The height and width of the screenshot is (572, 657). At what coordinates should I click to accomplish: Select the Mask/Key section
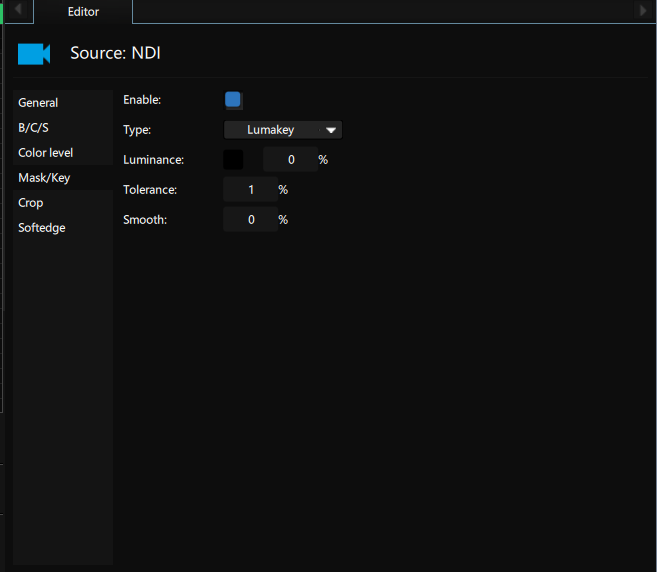click(x=44, y=178)
